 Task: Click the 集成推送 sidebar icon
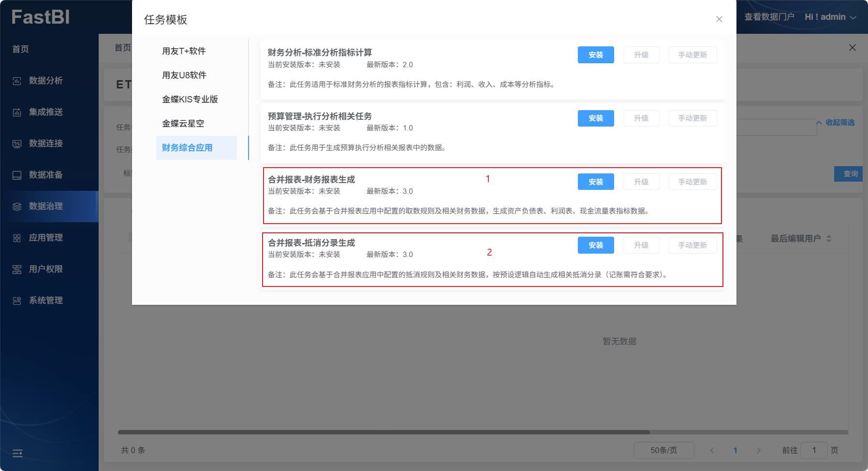click(x=17, y=113)
